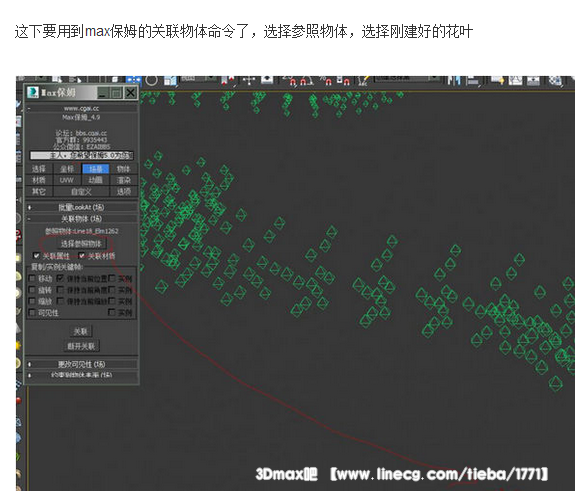Click the 论坛: bbs.cgai.cc text
577x491 pixels.
pyautogui.click(x=81, y=133)
